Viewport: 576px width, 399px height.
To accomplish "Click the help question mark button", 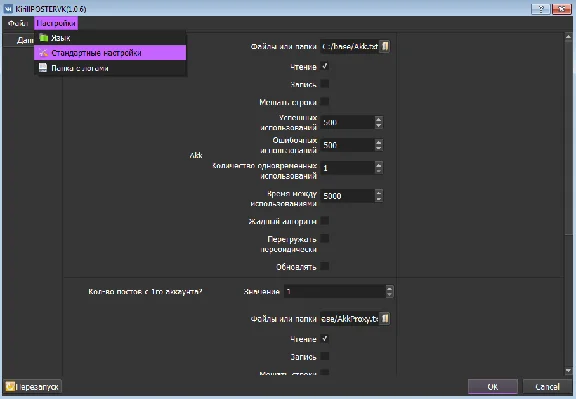I will click(540, 8).
